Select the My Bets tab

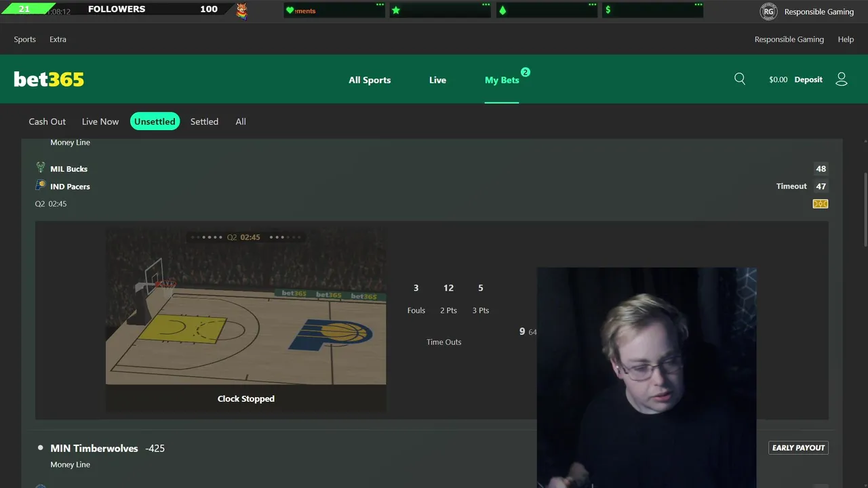502,80
